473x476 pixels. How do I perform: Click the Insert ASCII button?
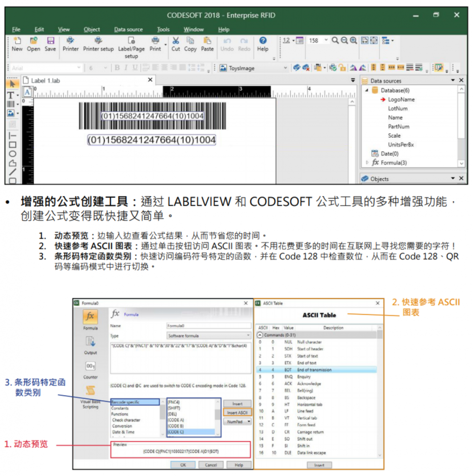coord(237,412)
